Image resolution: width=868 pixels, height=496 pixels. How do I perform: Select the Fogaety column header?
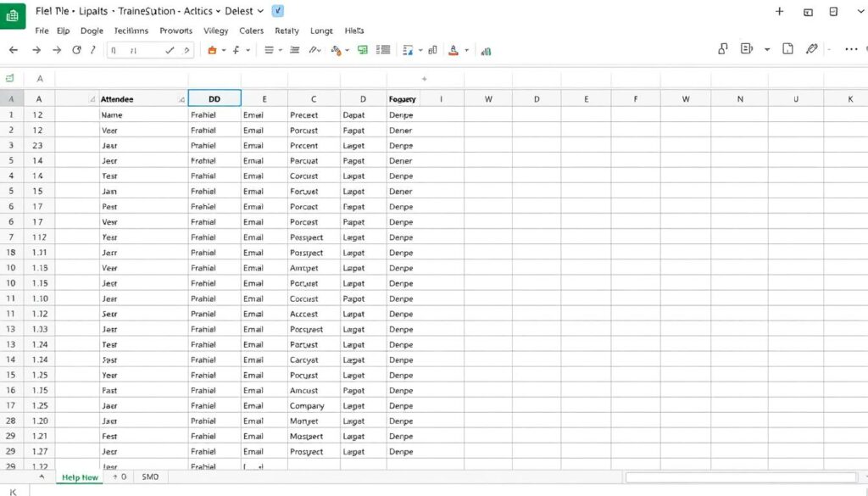pyautogui.click(x=403, y=99)
